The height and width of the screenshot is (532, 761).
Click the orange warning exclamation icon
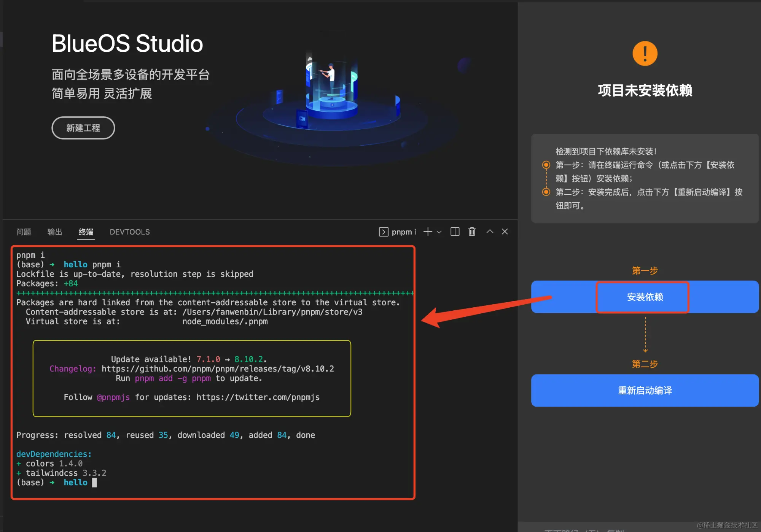pos(645,54)
